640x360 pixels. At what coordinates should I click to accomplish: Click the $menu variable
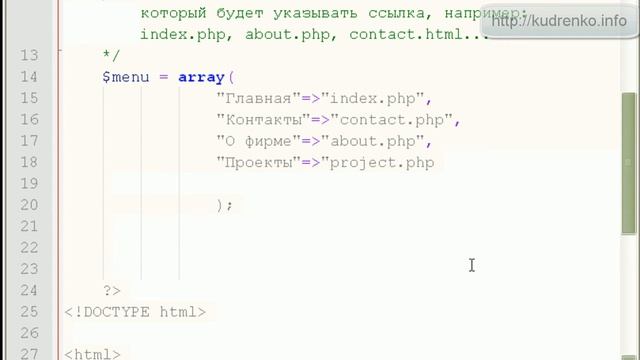pos(126,77)
